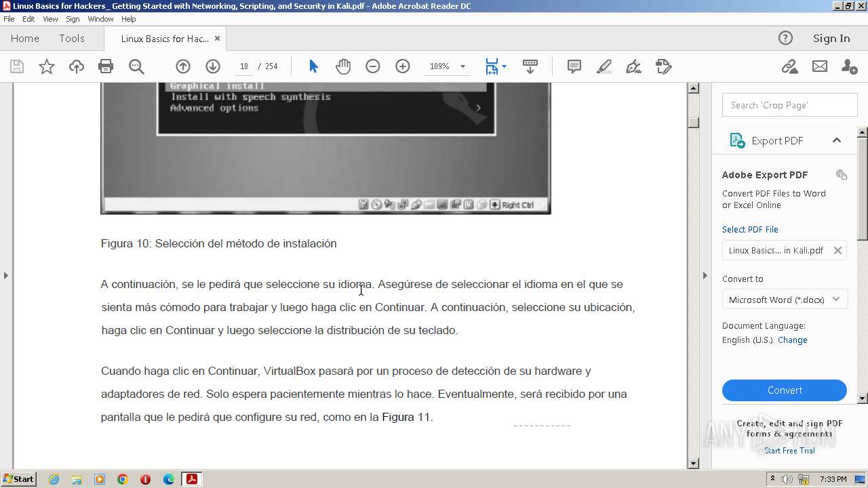Viewport: 868px width, 488px height.
Task: Activate the Hand pan tool
Action: (343, 66)
